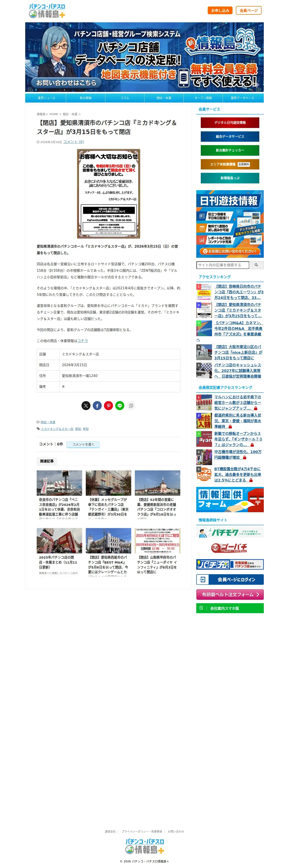The width and height of the screenshot is (289, 868).
Task: Go to 閉店・休業 in the navigation bar
Action: pyautogui.click(x=164, y=98)
